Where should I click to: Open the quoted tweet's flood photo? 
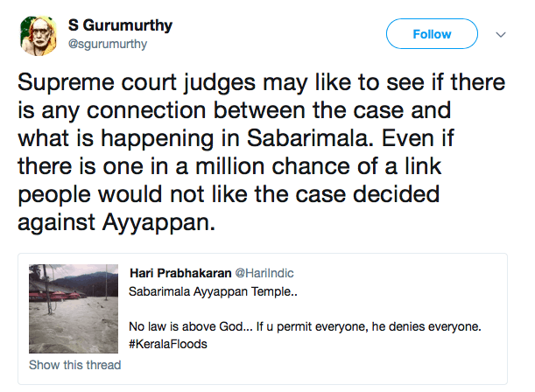(x=74, y=309)
